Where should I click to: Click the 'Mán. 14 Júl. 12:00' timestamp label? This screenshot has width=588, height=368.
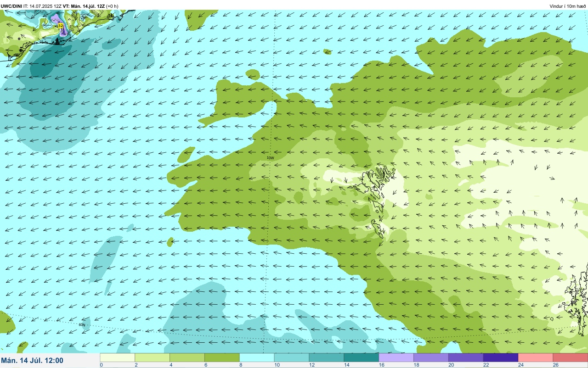click(33, 361)
